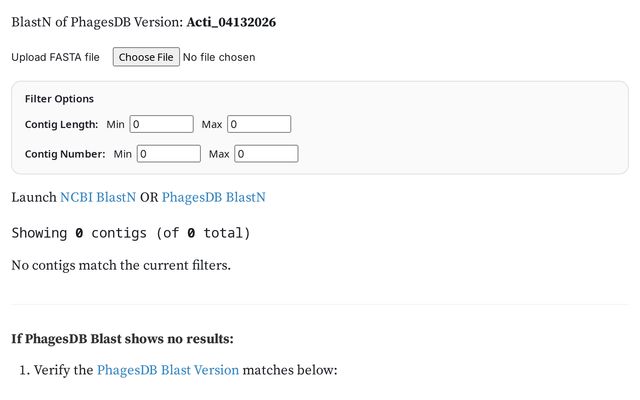
Task: Click the 'No file chosen' status text
Action: tap(219, 57)
